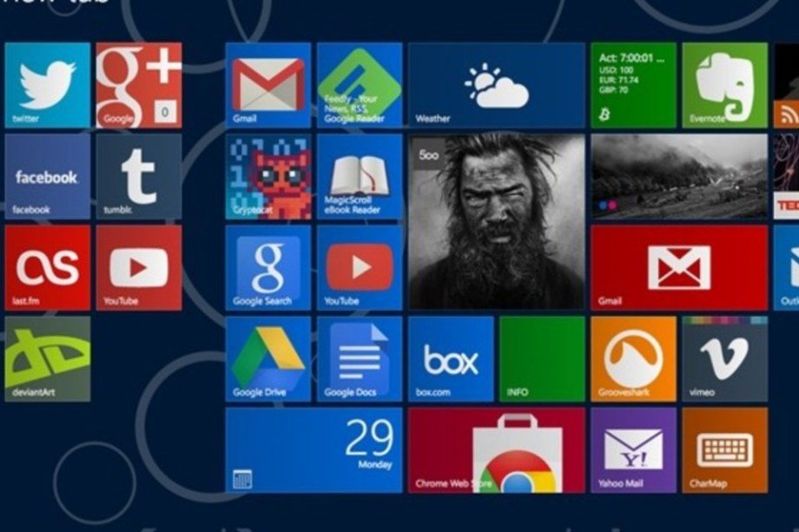Open the blue YouTube tile beside Google Search
The image size is (799, 532).
(360, 268)
